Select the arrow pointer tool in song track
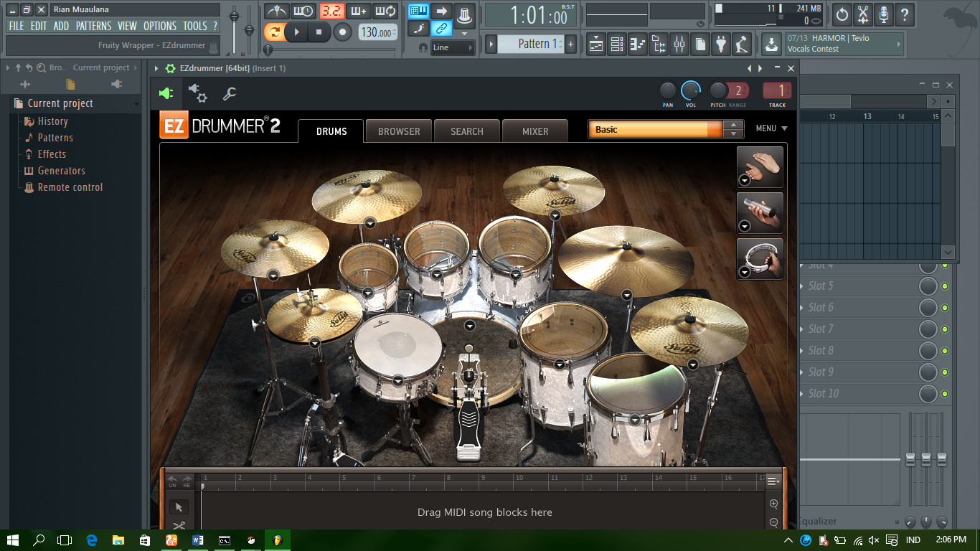The height and width of the screenshot is (551, 980). tap(179, 507)
